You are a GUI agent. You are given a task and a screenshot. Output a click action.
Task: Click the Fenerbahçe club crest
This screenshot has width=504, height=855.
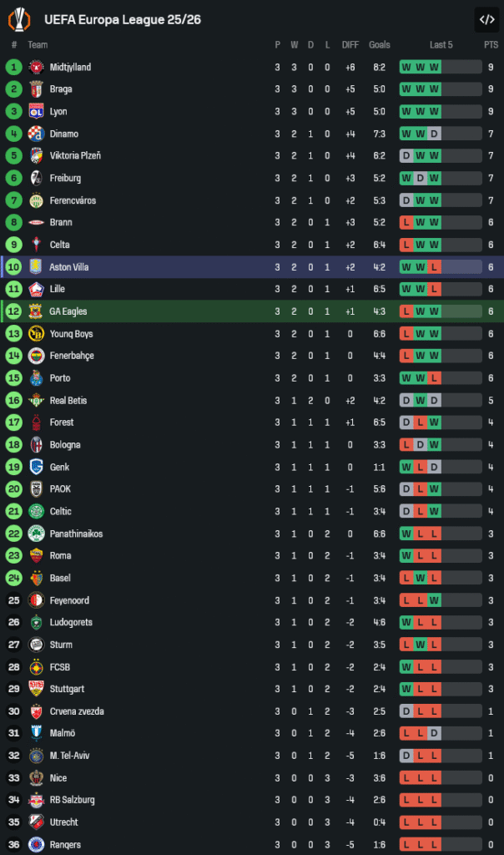(36, 356)
